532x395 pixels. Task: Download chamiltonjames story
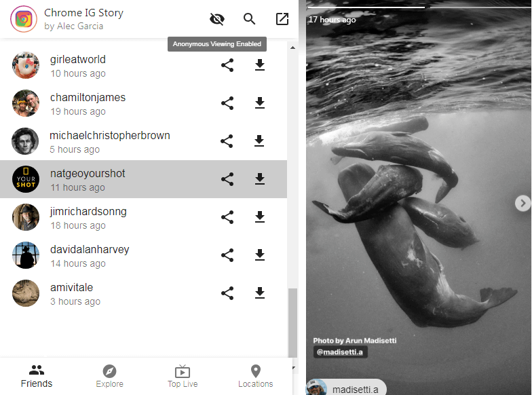pos(259,103)
